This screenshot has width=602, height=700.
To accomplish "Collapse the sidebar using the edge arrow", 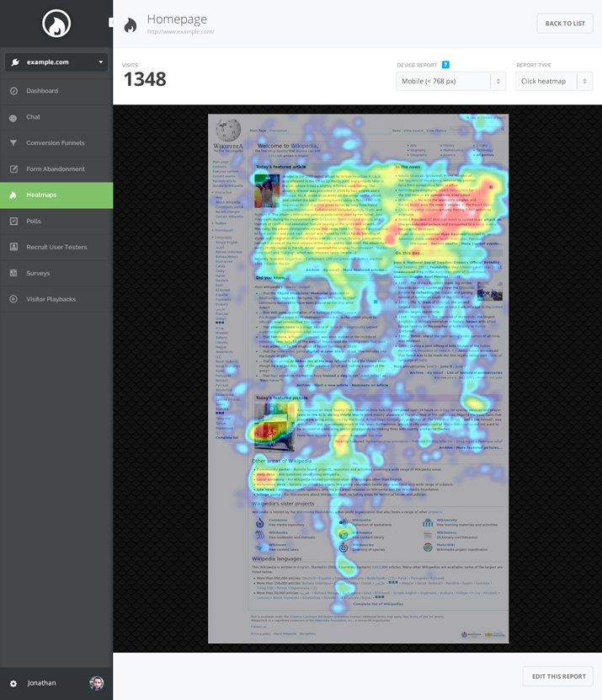I will click(111, 23).
